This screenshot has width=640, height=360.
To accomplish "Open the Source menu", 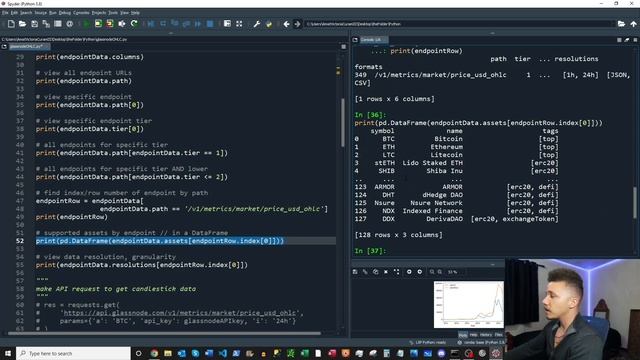I will click(40, 13).
